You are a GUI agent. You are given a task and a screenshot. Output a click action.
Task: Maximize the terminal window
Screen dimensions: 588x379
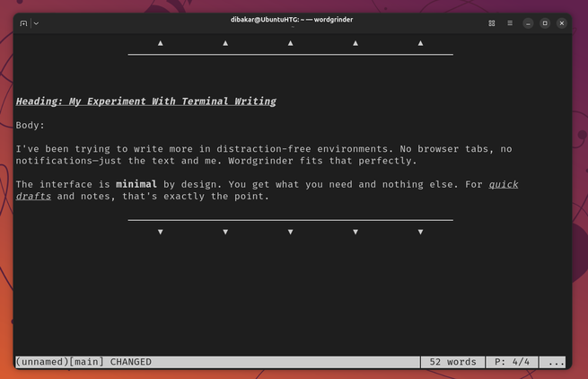pyautogui.click(x=545, y=23)
